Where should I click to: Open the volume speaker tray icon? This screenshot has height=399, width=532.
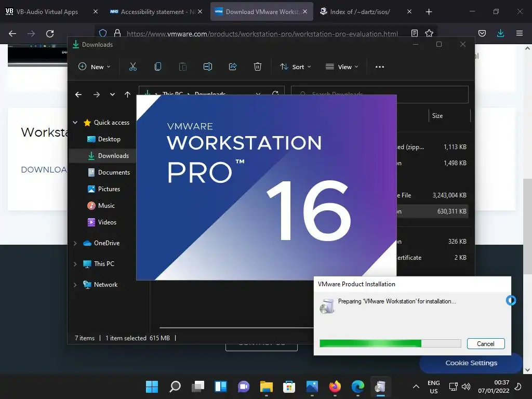tap(466, 387)
